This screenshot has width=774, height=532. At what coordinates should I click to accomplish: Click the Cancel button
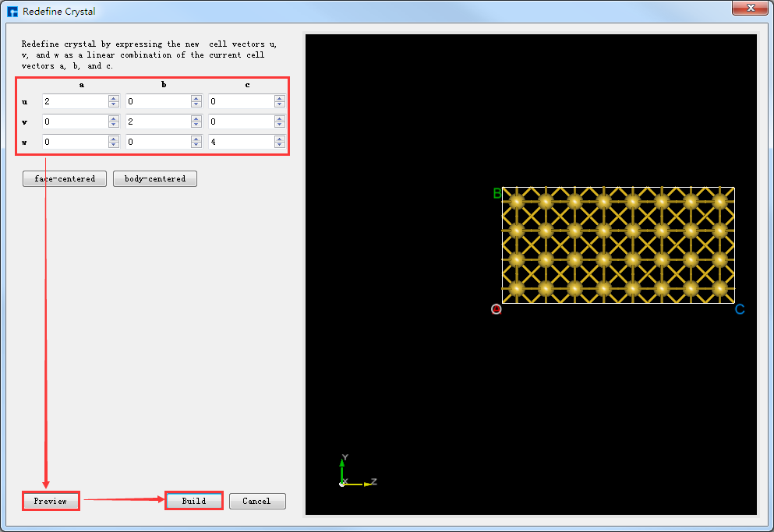coord(257,501)
